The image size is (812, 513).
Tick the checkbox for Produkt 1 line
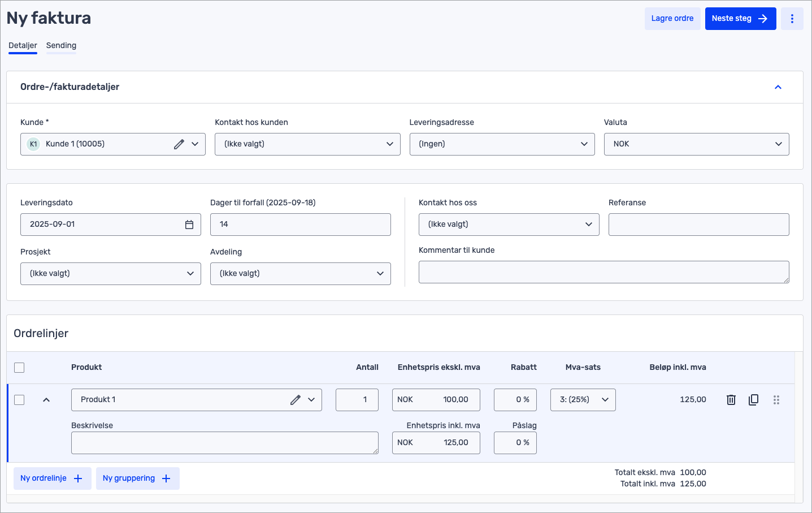coord(19,400)
